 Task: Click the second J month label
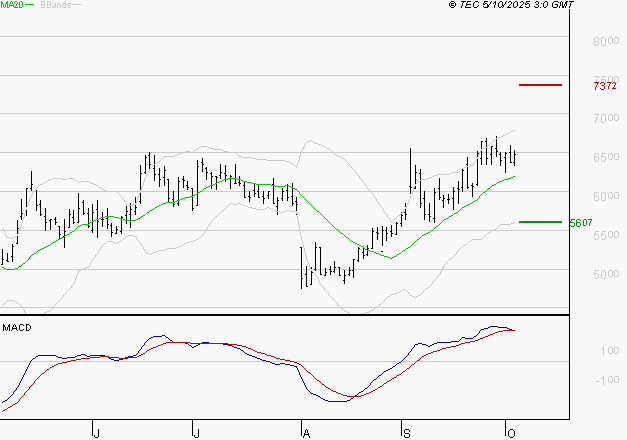tap(196, 433)
